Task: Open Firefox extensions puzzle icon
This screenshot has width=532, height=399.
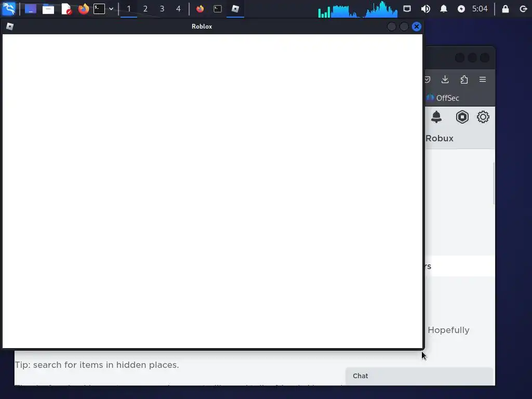Action: [464, 79]
